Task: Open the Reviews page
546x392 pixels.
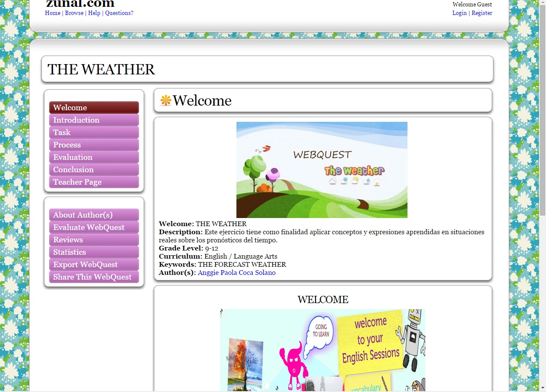Action: (94, 240)
